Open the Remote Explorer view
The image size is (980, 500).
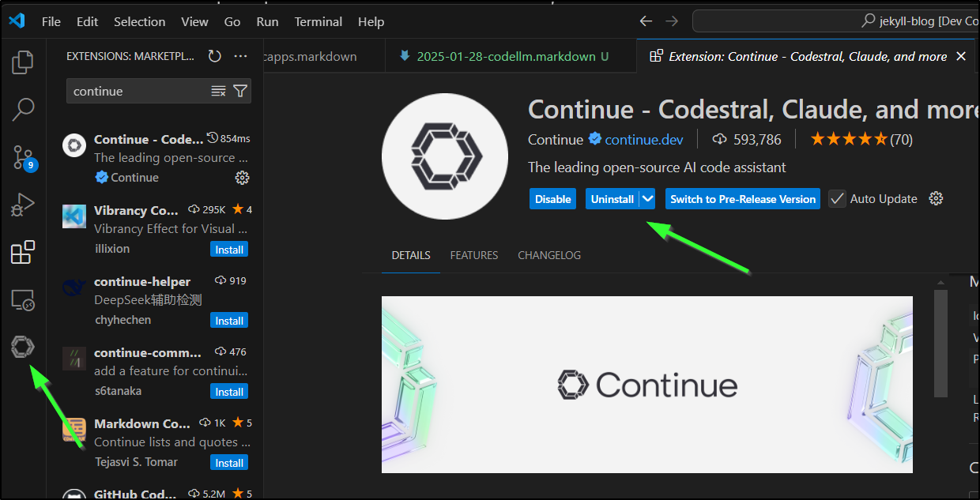click(x=22, y=300)
